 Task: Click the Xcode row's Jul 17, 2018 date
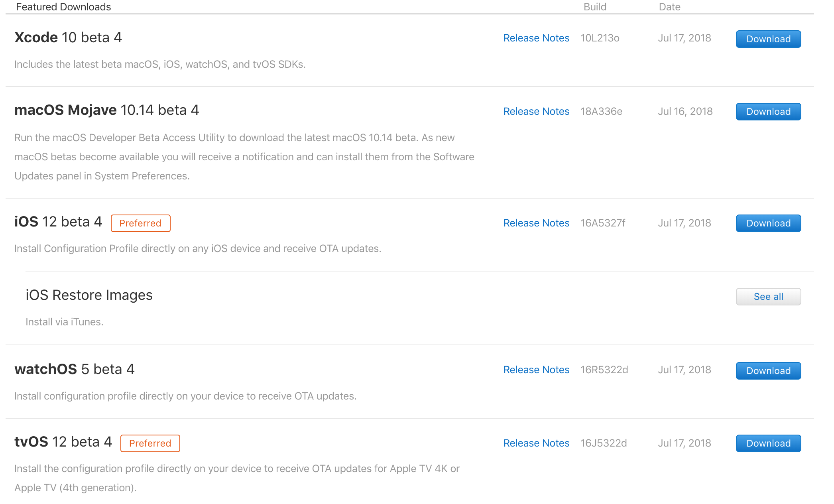pyautogui.click(x=685, y=38)
